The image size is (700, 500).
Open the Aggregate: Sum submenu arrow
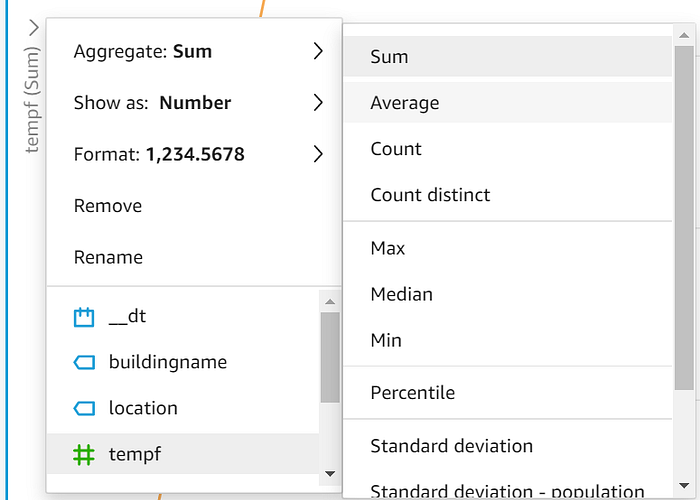[318, 51]
